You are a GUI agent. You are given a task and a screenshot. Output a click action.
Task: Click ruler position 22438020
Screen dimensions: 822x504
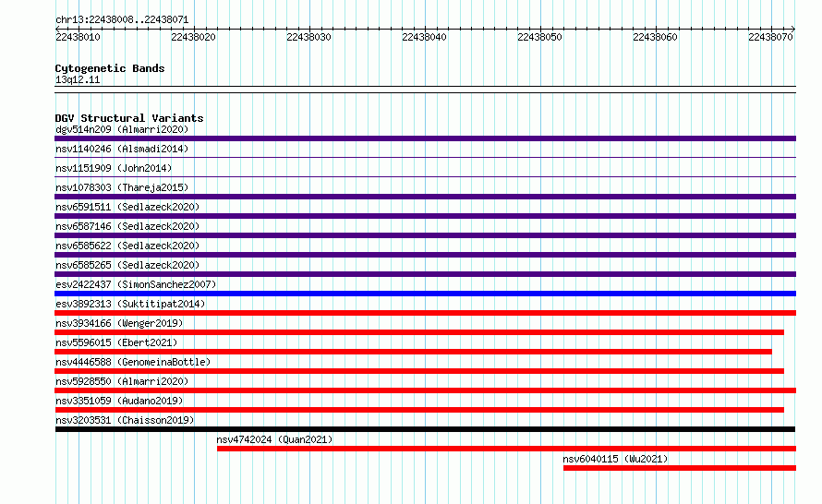(193, 37)
